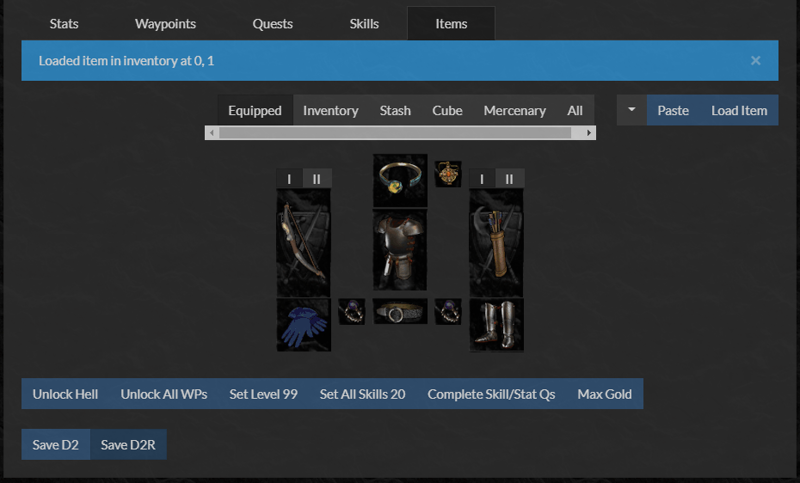The image size is (800, 483).
Task: Switch right hand to weapon set I
Action: tap(482, 179)
